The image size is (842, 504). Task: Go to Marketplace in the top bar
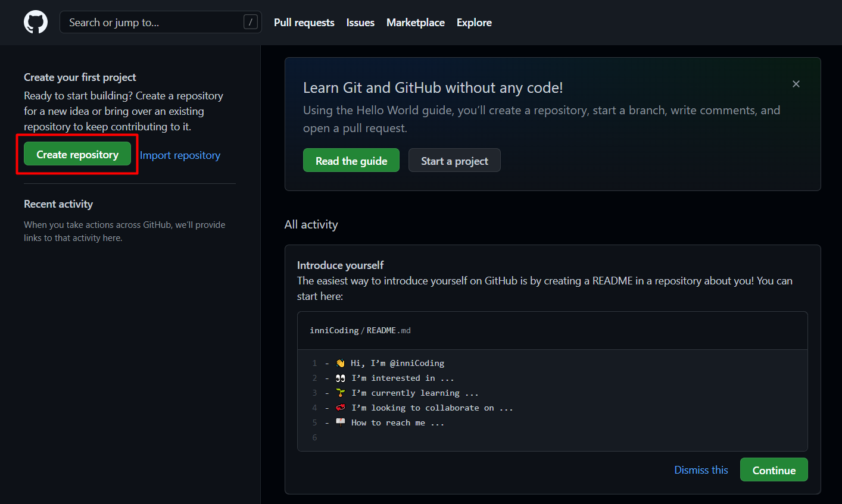point(416,23)
